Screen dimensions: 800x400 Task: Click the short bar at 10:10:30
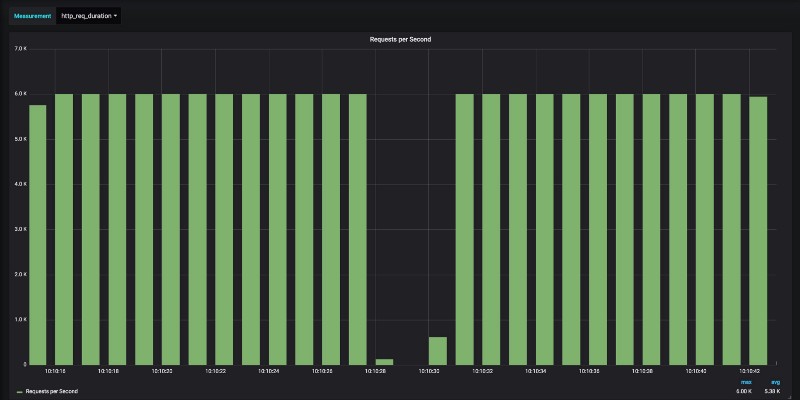coord(438,351)
